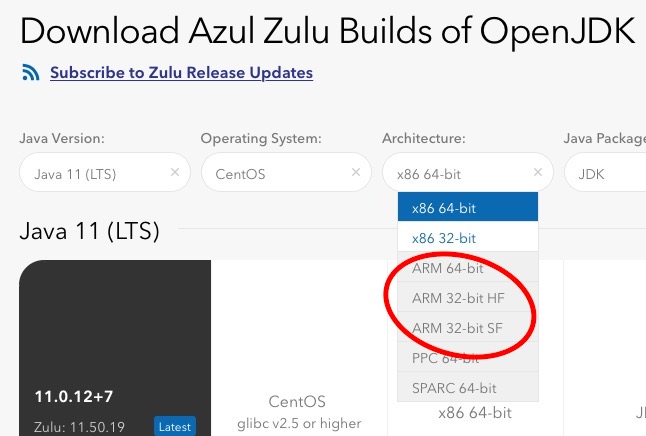Clear the x86 64-bit architecture filter

pyautogui.click(x=537, y=173)
